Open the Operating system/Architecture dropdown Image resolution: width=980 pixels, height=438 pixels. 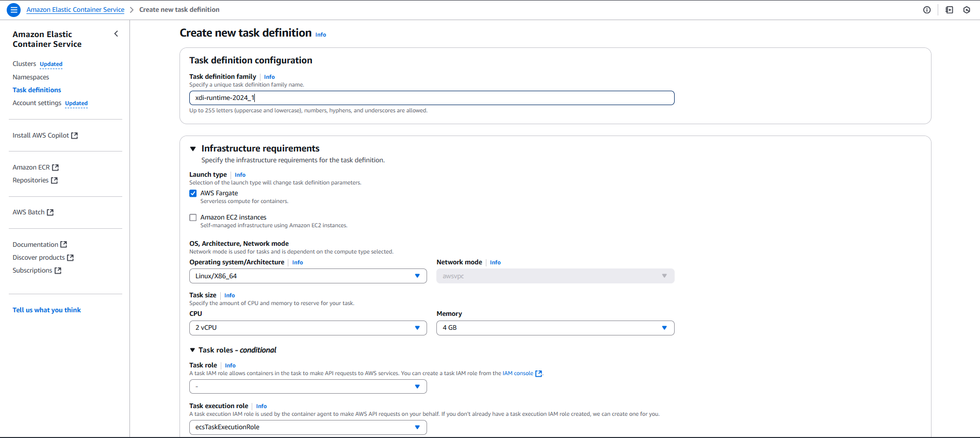[308, 276]
